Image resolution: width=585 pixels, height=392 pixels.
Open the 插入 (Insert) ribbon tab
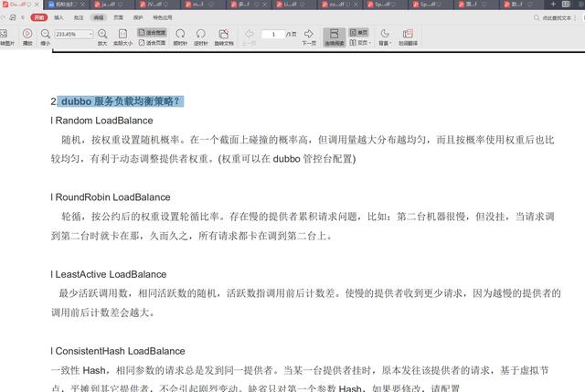pos(58,17)
